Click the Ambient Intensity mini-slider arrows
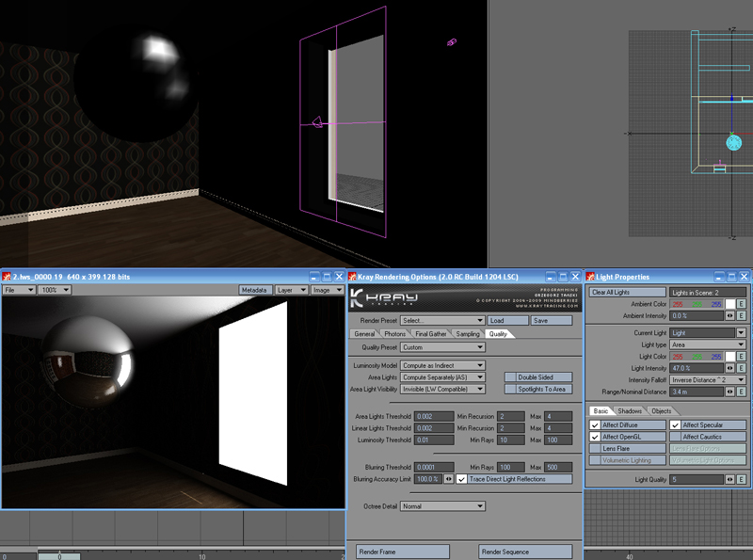This screenshot has width=753, height=560. click(x=728, y=316)
